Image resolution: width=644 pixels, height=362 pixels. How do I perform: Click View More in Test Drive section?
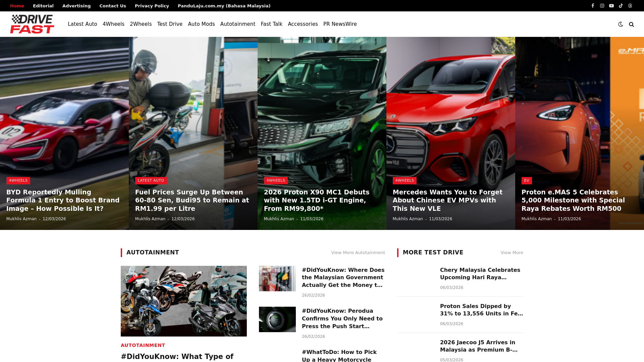(512, 253)
